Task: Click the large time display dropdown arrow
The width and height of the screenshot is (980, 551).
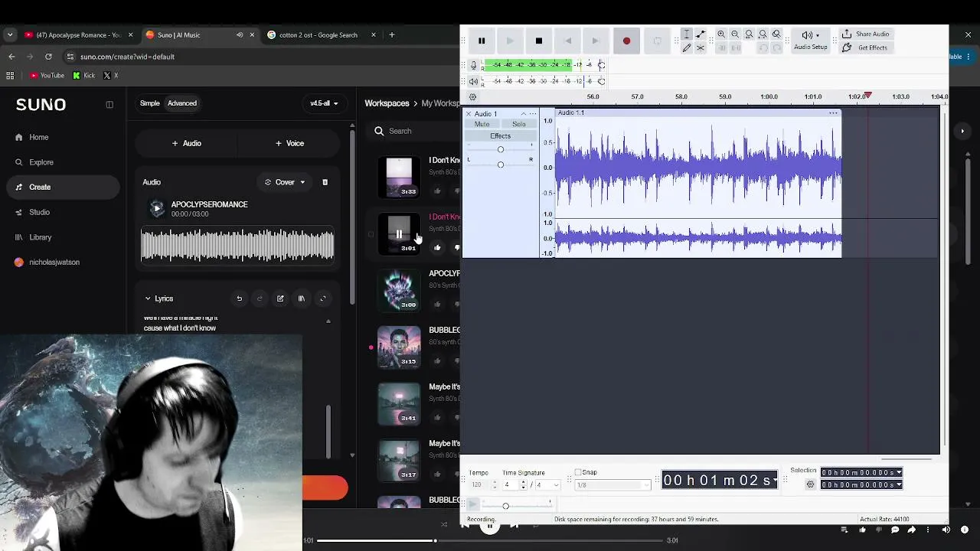Action: tap(775, 481)
